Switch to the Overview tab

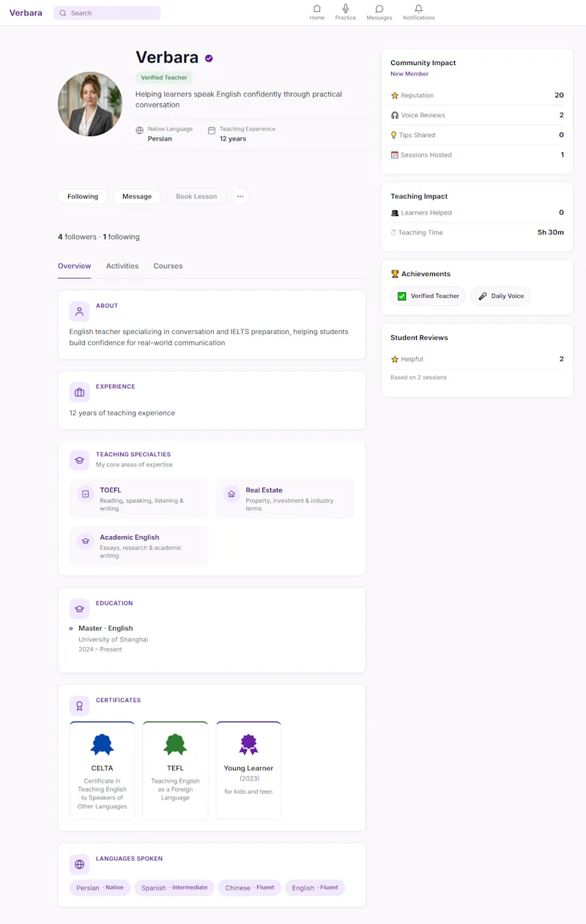[x=75, y=267]
